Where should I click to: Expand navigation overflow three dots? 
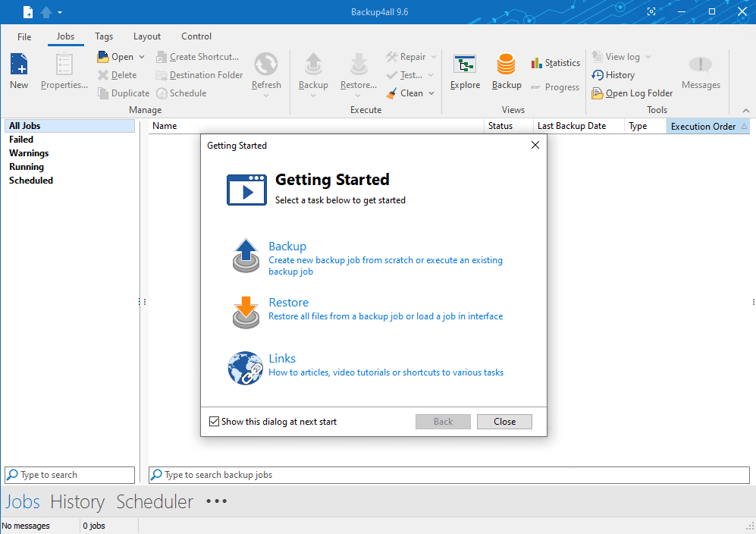click(x=216, y=501)
